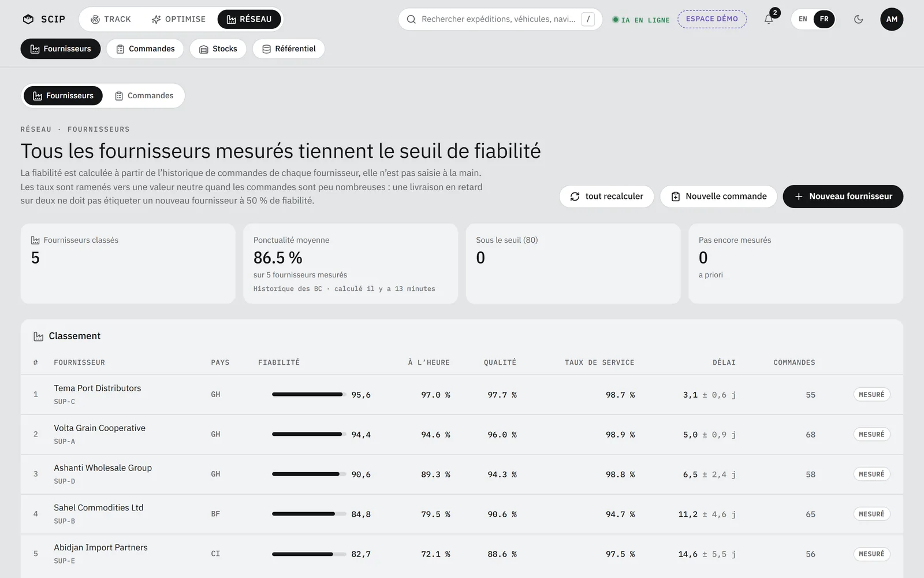Click the slash shortcut key badge
Screen dimensions: 924x578
coord(588,19)
